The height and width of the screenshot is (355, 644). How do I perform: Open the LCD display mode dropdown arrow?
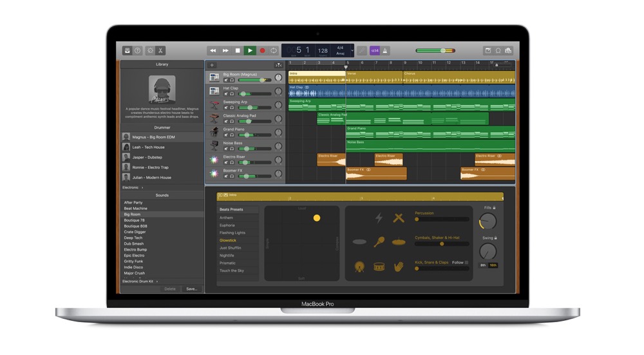point(352,50)
